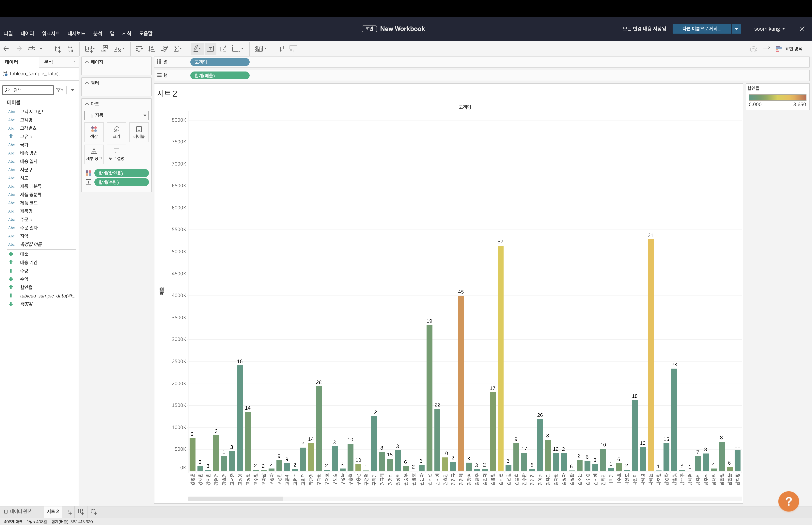
Task: Open replay speed dropdown arrow in toolbar
Action: point(41,49)
